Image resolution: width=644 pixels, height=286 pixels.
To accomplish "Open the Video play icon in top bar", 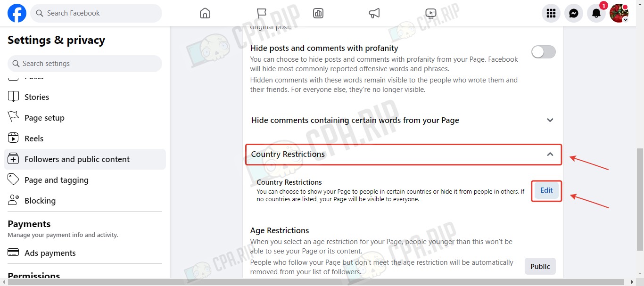I will click(x=431, y=13).
